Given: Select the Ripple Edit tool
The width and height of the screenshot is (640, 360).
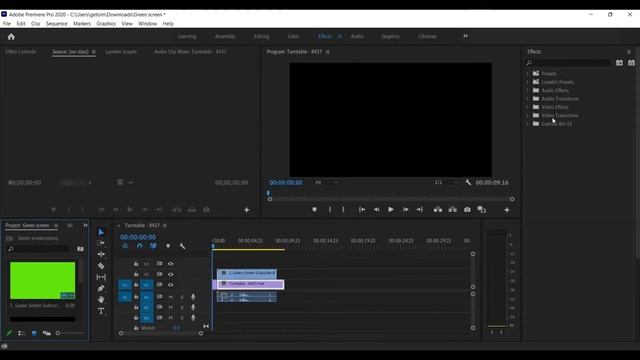Looking at the screenshot, I should click(101, 254).
